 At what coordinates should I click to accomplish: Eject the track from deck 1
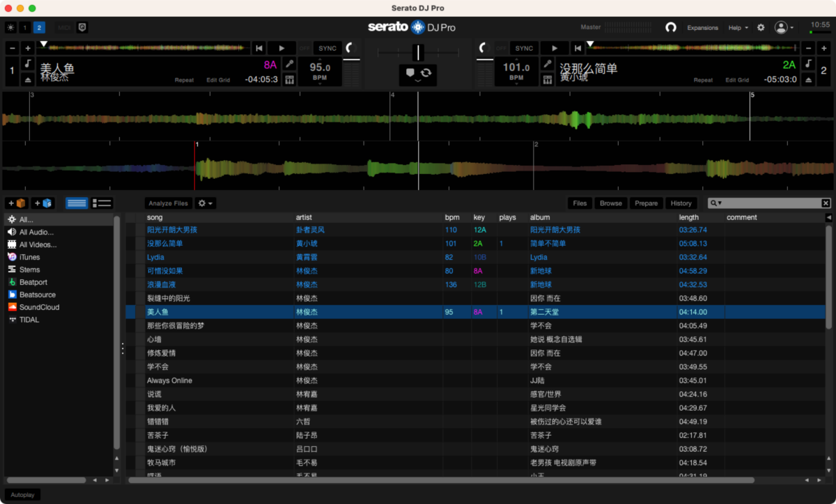tap(28, 79)
